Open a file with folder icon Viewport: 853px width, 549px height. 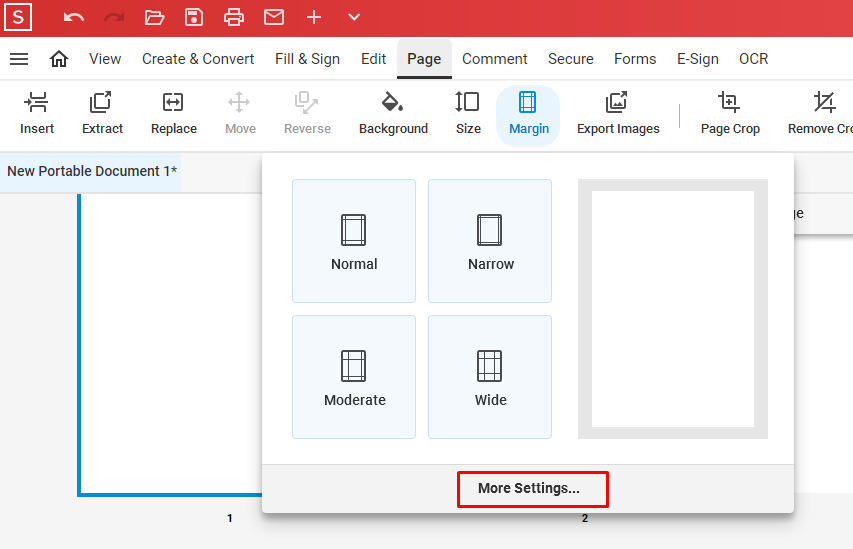pos(154,17)
